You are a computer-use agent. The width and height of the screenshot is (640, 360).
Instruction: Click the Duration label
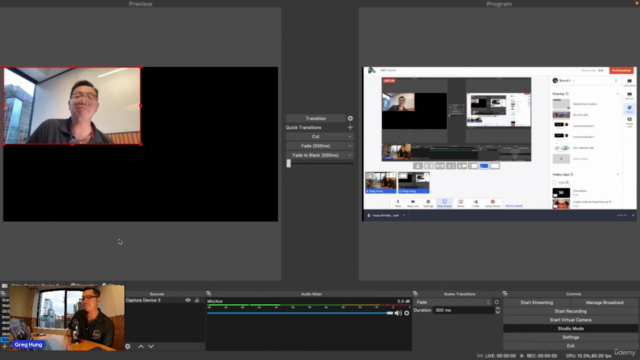point(422,310)
